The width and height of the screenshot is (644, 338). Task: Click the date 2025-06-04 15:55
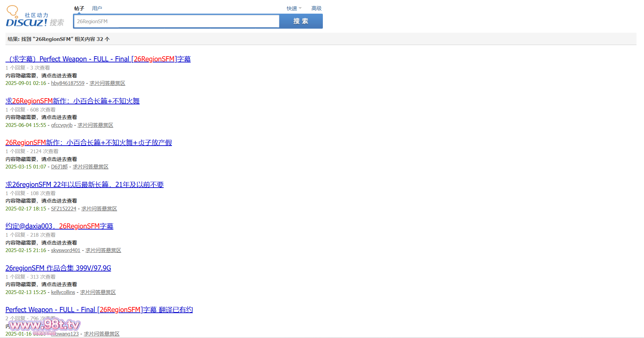[x=26, y=125]
